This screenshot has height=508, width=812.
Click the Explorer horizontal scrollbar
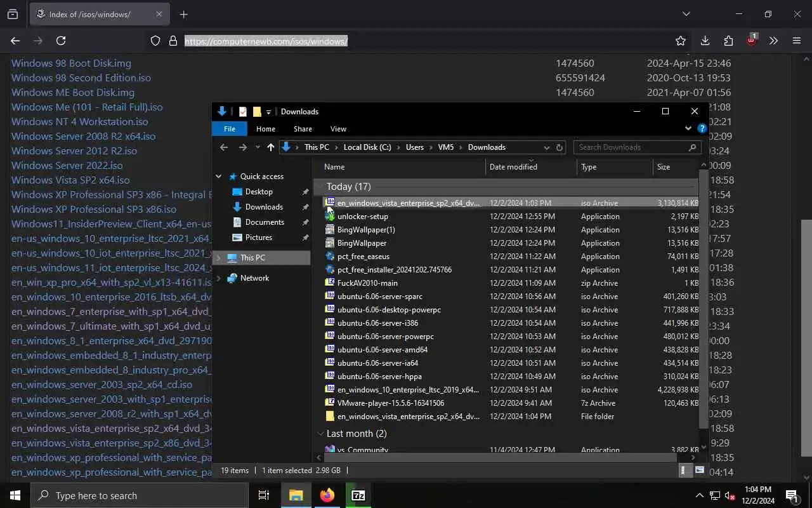click(x=501, y=457)
